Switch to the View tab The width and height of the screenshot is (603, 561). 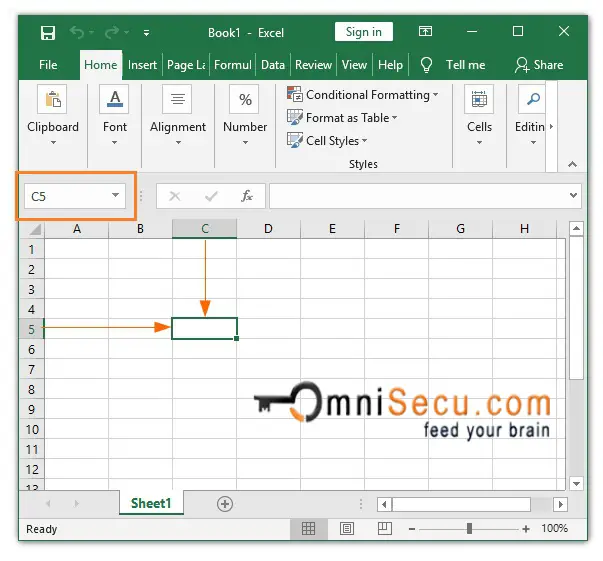coord(354,65)
